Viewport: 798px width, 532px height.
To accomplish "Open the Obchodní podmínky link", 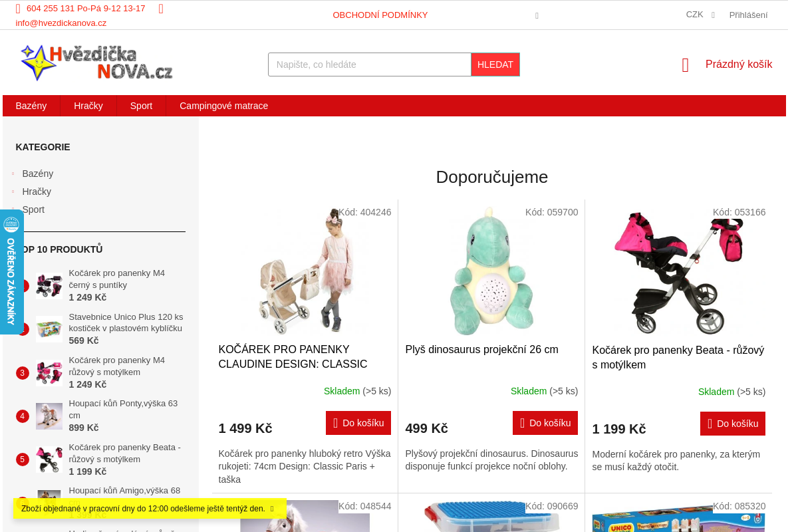I will pyautogui.click(x=380, y=15).
